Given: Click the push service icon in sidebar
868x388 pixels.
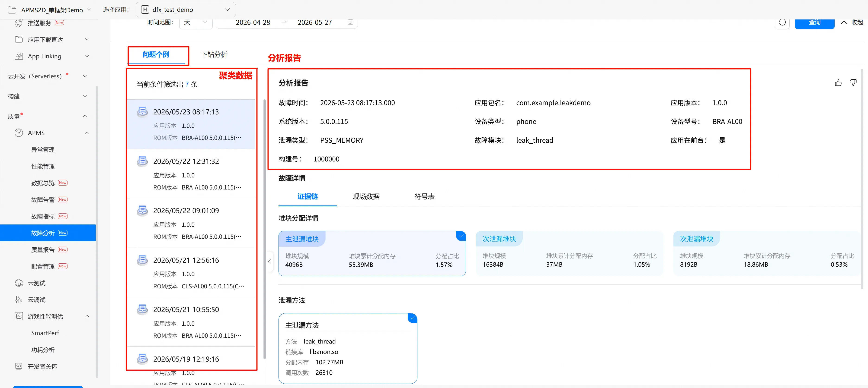Looking at the screenshot, I should pos(19,23).
